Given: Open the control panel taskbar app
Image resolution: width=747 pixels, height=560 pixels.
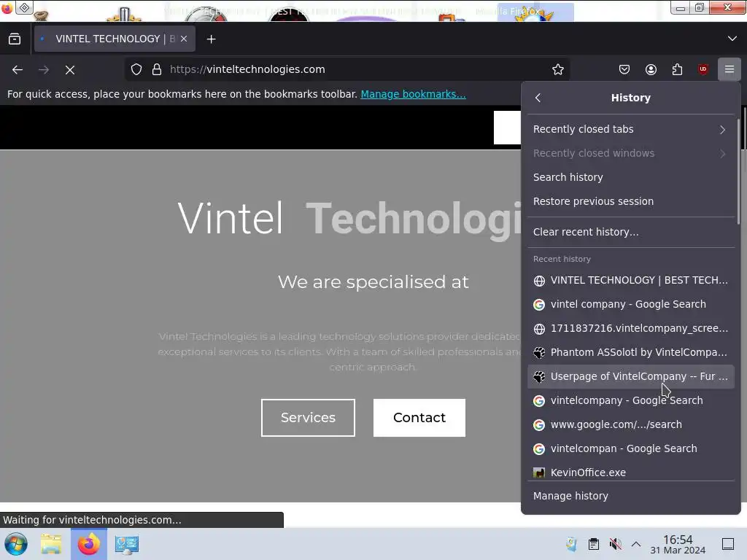Looking at the screenshot, I should (127, 544).
